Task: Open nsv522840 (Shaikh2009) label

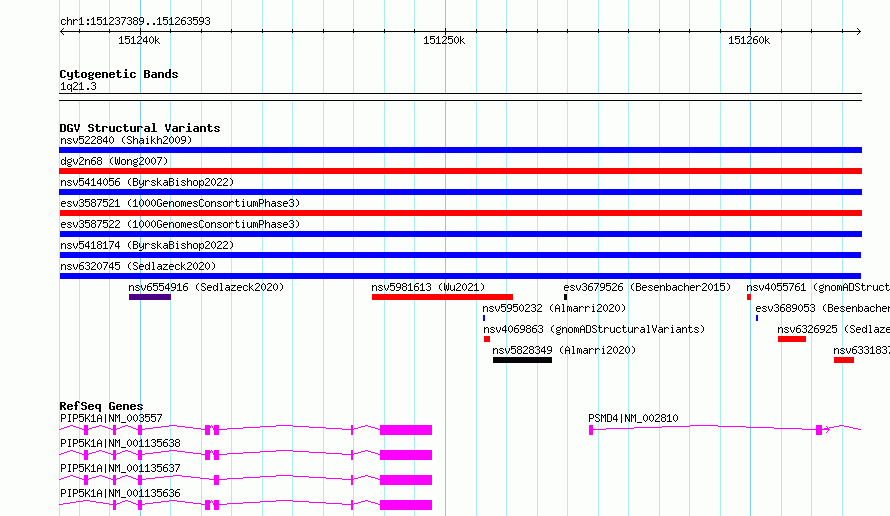Action: tap(126, 140)
